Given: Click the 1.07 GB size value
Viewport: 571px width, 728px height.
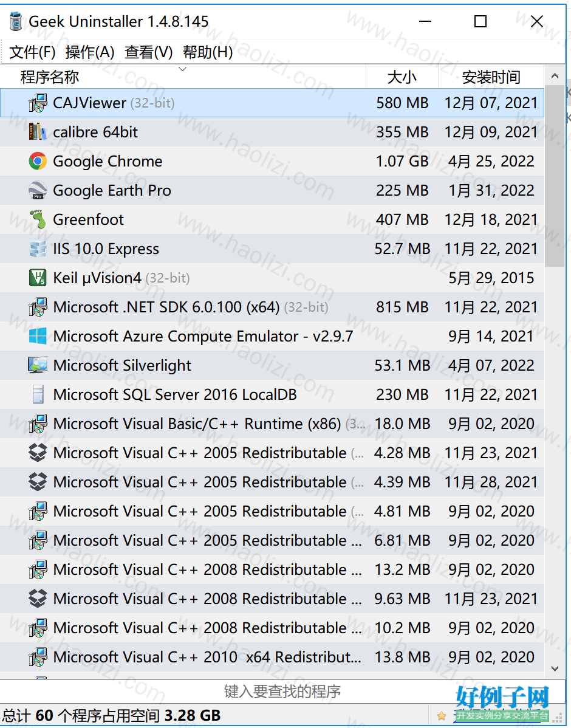Looking at the screenshot, I should [402, 162].
